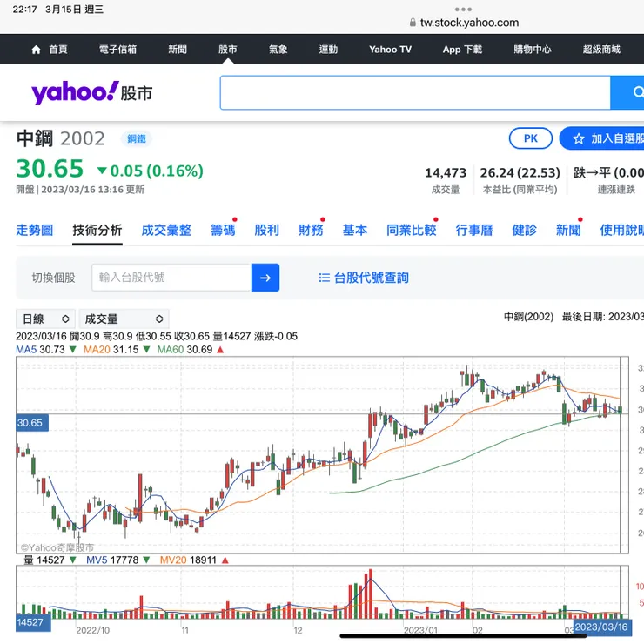644x644 pixels.
Task: Open the 運動 sports section
Action: 328,50
